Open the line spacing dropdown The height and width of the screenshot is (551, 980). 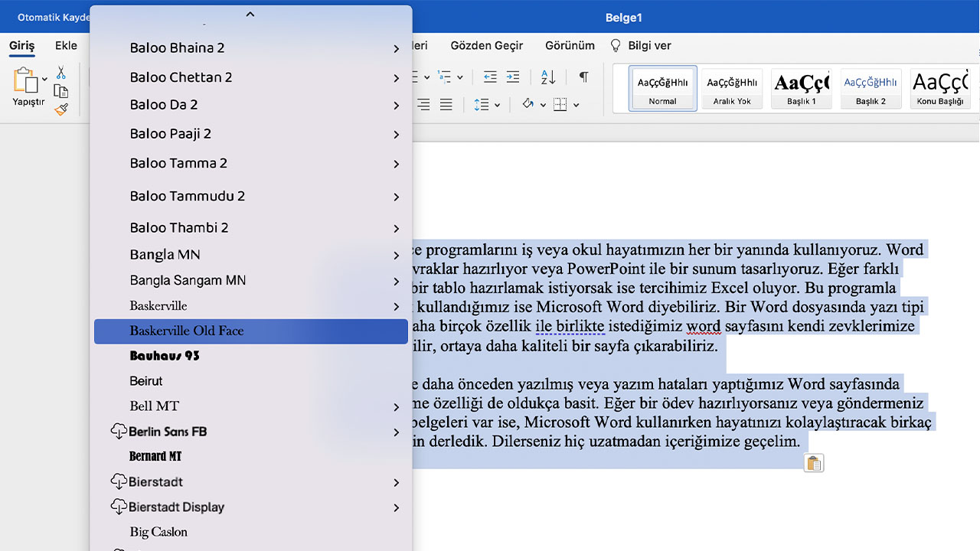coord(497,105)
